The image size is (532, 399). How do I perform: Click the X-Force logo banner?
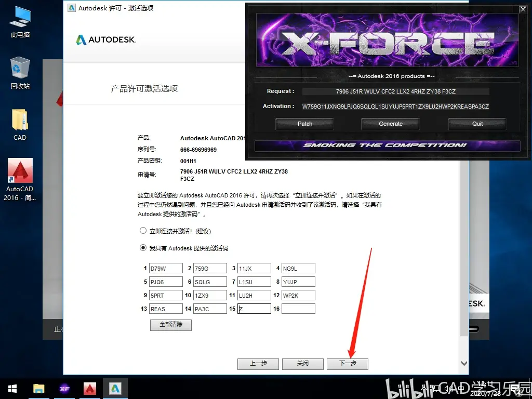(387, 40)
